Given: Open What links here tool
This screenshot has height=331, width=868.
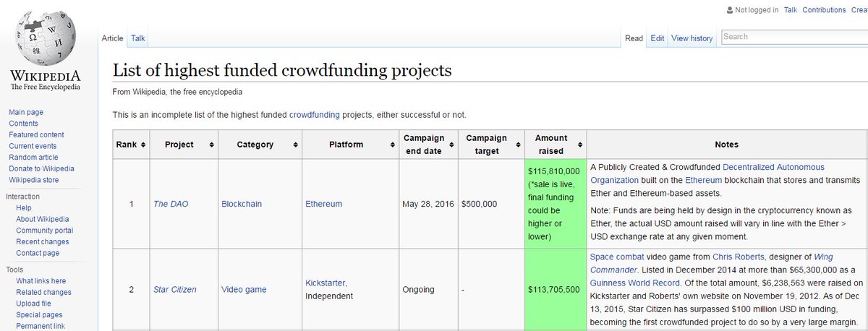Looking at the screenshot, I should (41, 281).
